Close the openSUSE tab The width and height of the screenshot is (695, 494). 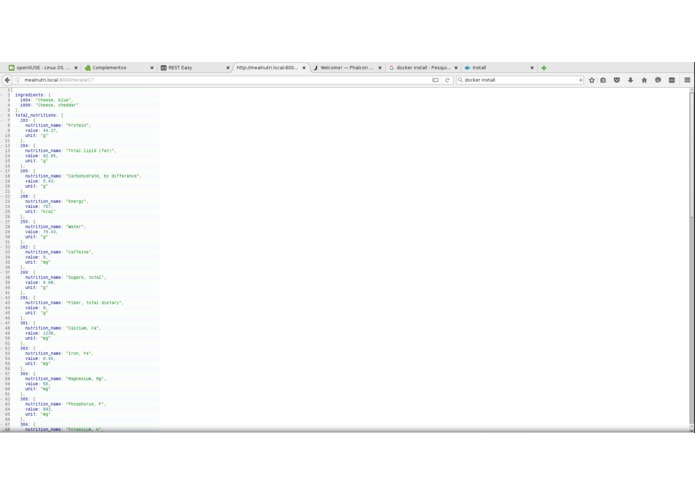click(76, 68)
